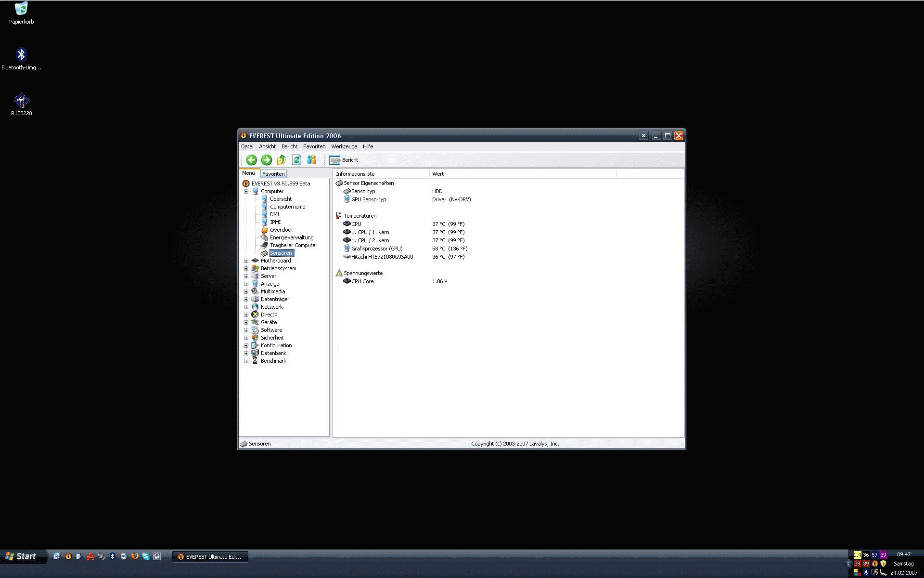Expand the Sicherheit tree node
The image size is (924, 578).
246,338
